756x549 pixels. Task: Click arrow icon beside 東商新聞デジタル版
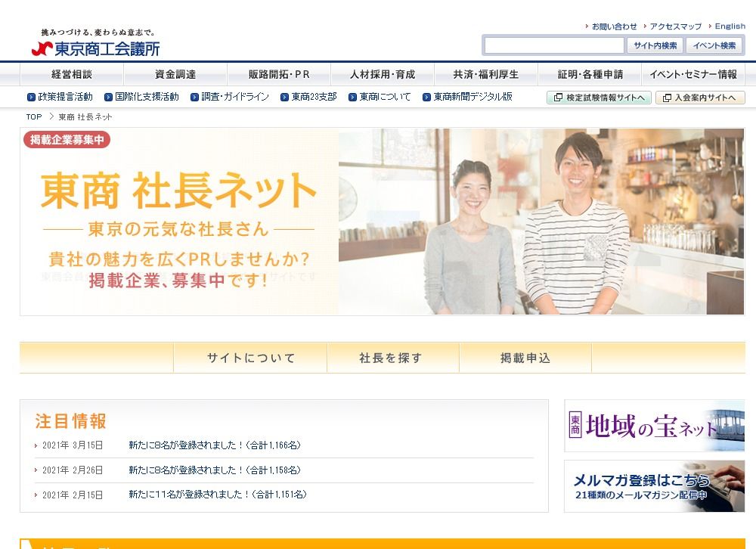coord(426,98)
